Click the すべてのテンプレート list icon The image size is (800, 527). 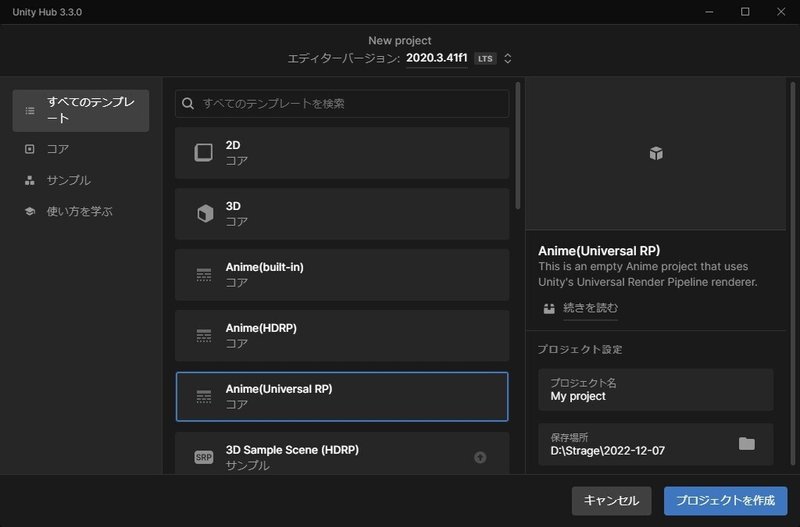tap(30, 111)
